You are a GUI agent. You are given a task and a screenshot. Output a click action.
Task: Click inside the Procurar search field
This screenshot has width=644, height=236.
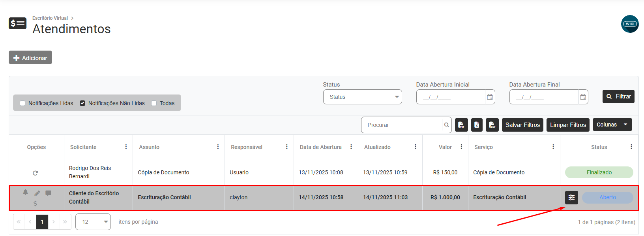click(401, 125)
